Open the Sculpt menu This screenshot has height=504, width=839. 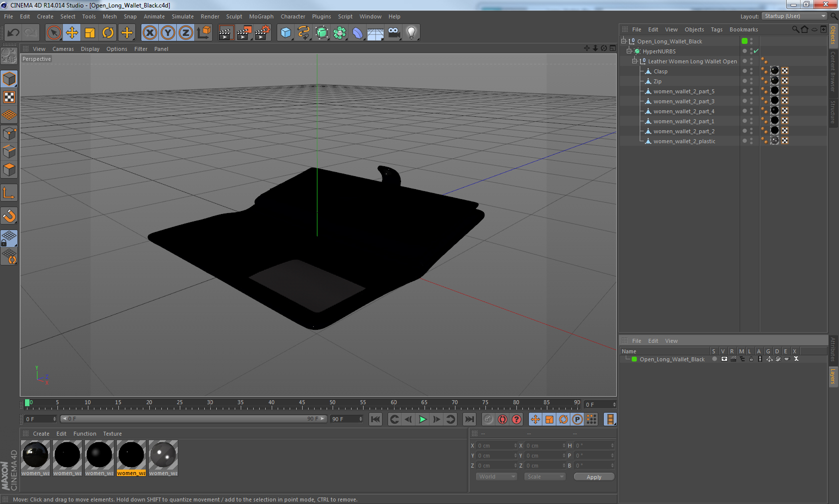(x=234, y=16)
